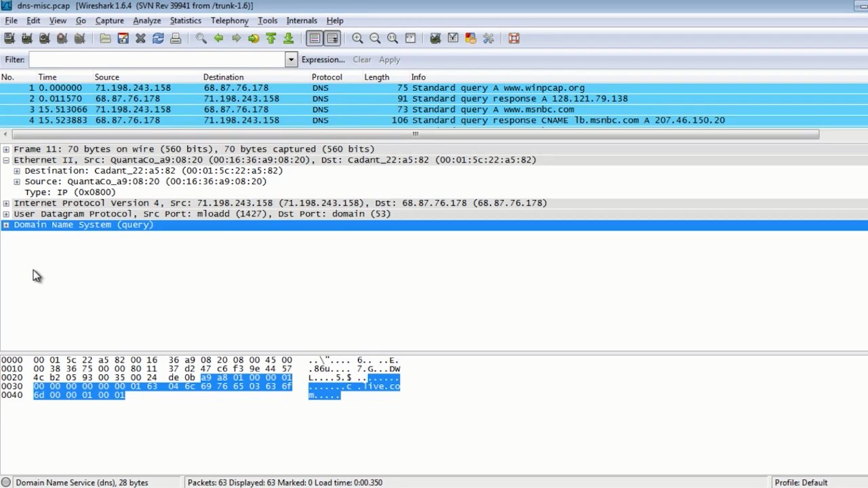Click the Find packet magnifier icon
Image resolution: width=868 pixels, height=488 pixels.
(x=201, y=39)
